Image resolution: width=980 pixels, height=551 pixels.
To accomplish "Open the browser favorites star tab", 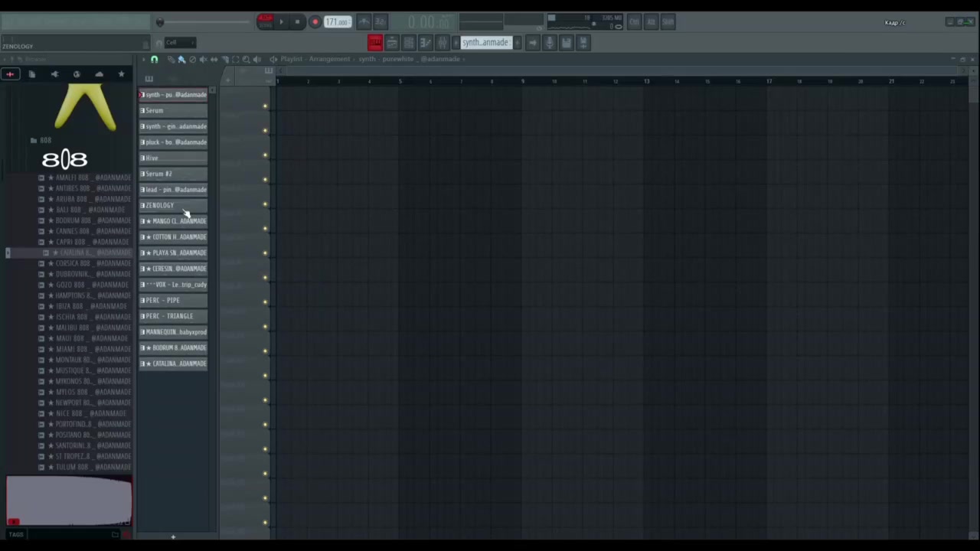I will point(121,74).
